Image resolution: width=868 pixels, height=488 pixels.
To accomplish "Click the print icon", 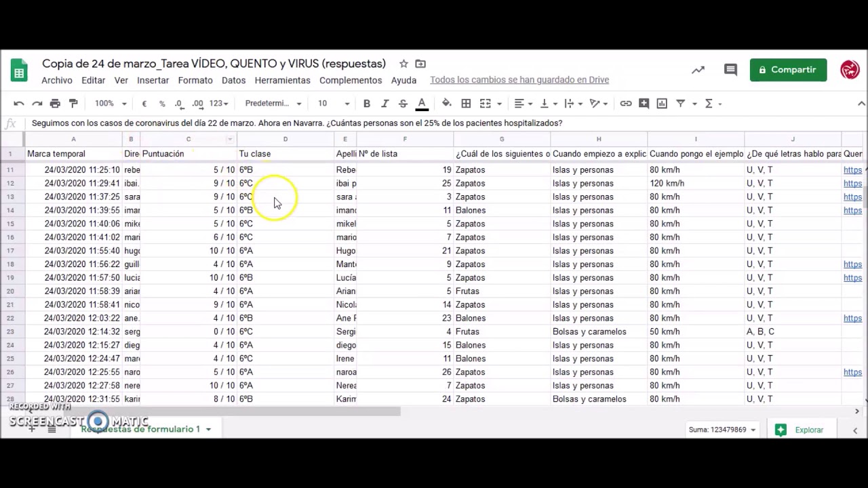I will 55,104.
